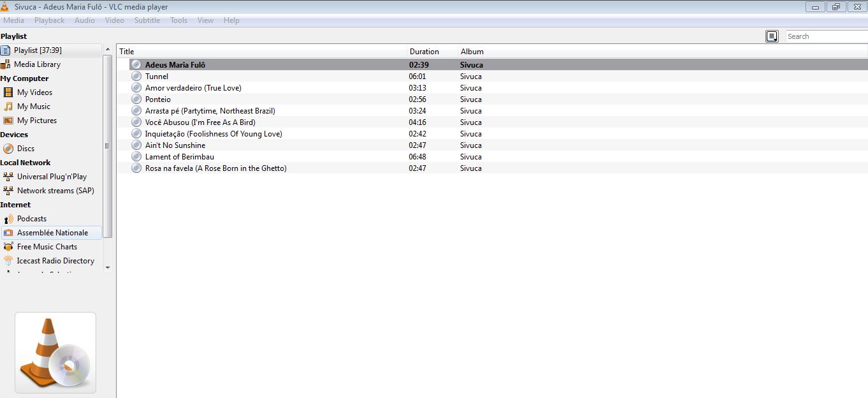Click 02:47 duration in Ain't No Sunshine row
The height and width of the screenshot is (398, 868).
coord(417,145)
